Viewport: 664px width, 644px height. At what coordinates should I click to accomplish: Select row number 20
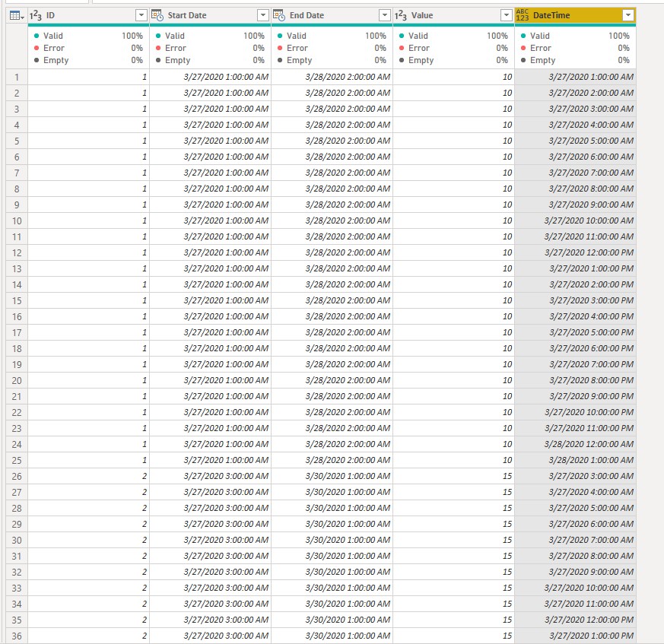pos(17,381)
